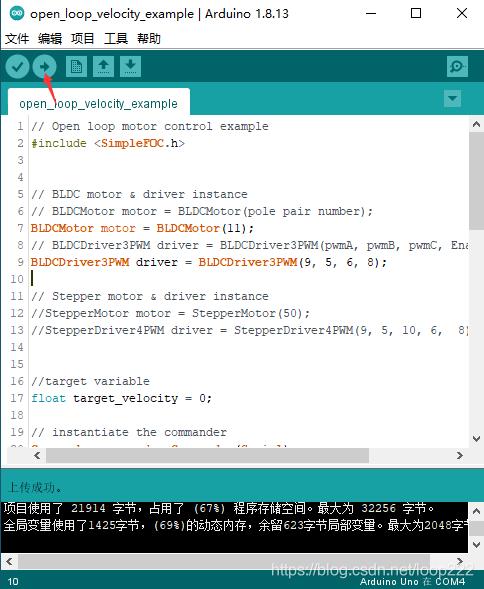Viewport: 484px width, 589px height.
Task: Select the open_loop_velocity_example tab
Action: click(98, 102)
